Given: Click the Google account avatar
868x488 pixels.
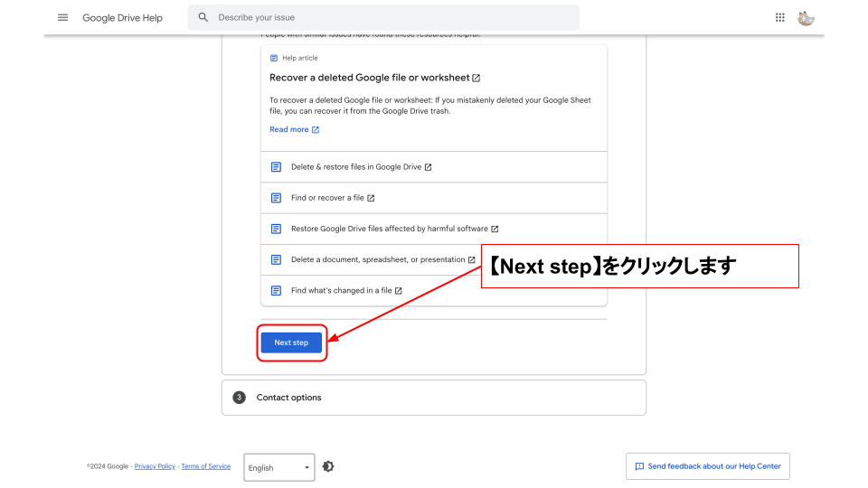Looking at the screenshot, I should click(807, 17).
